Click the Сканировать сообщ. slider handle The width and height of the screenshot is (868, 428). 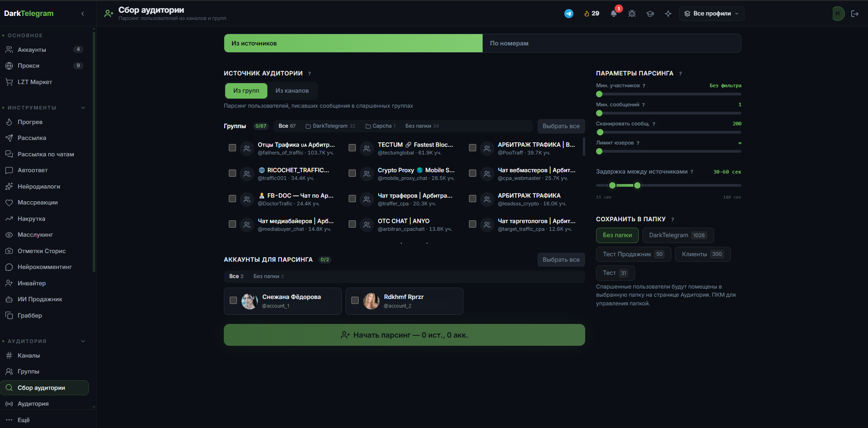point(600,132)
